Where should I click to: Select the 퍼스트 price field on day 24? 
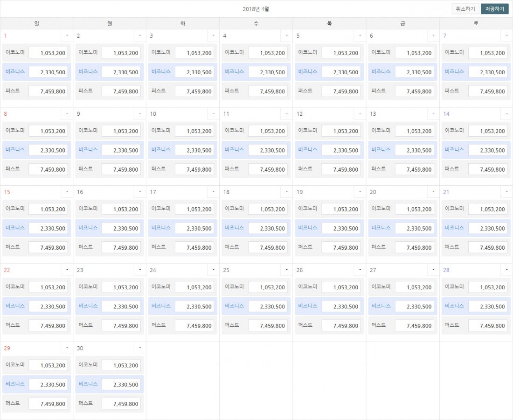coord(194,326)
